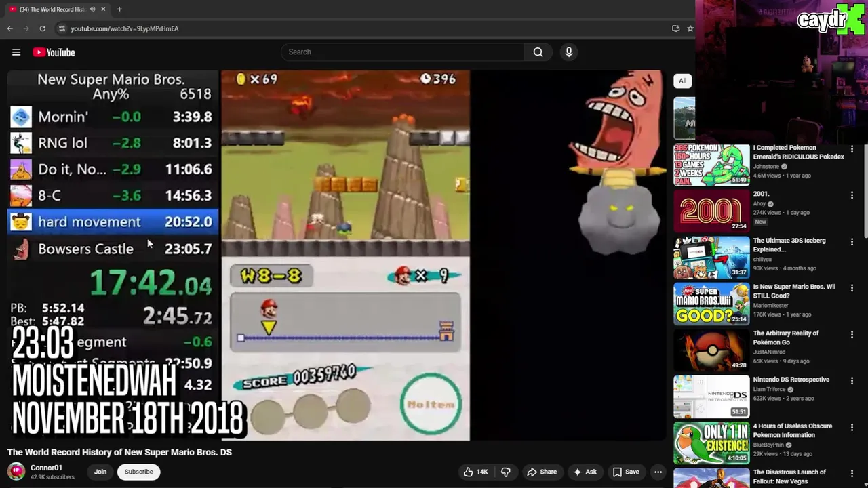868x488 pixels.
Task: Open the Mario Bros. Wii GOOD? thumbnail
Action: [711, 304]
